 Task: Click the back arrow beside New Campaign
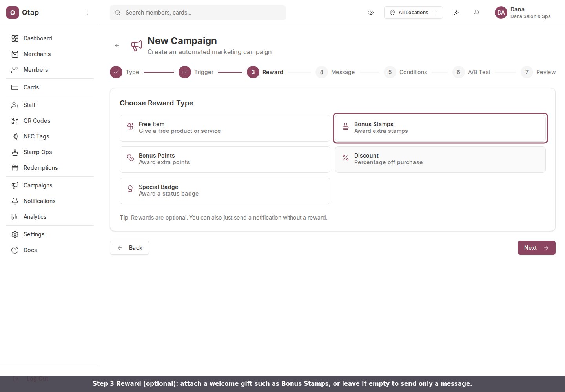(x=117, y=45)
